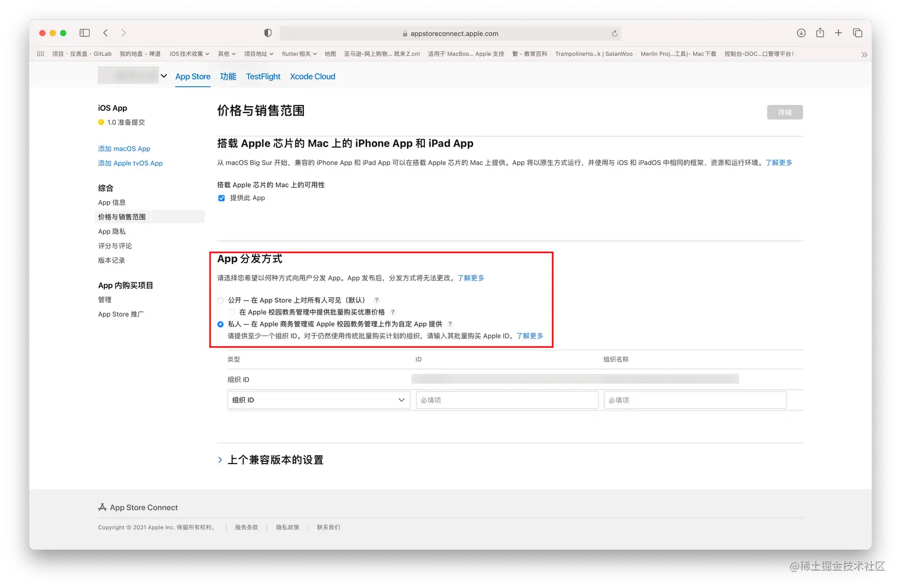
Task: Select the 1.0 准备提交 version
Action: click(122, 122)
